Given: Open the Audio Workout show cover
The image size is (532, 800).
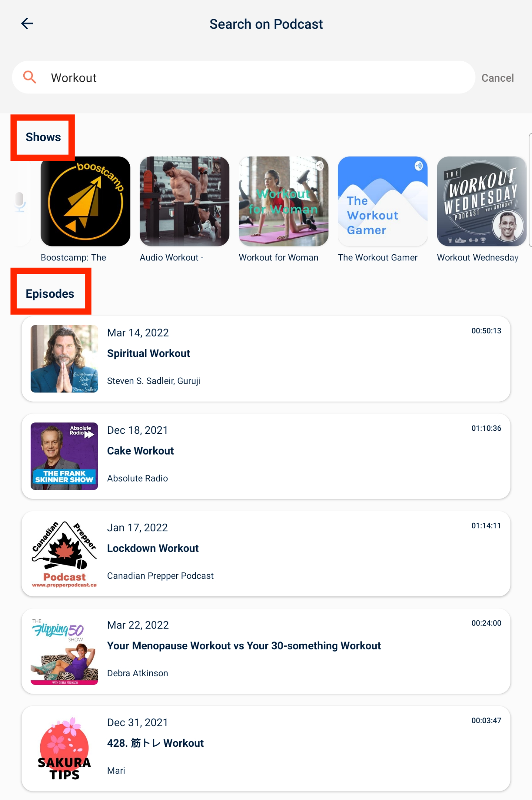Looking at the screenshot, I should [x=184, y=201].
